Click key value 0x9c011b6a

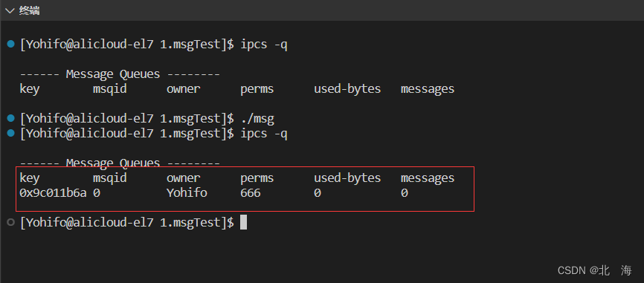(53, 193)
